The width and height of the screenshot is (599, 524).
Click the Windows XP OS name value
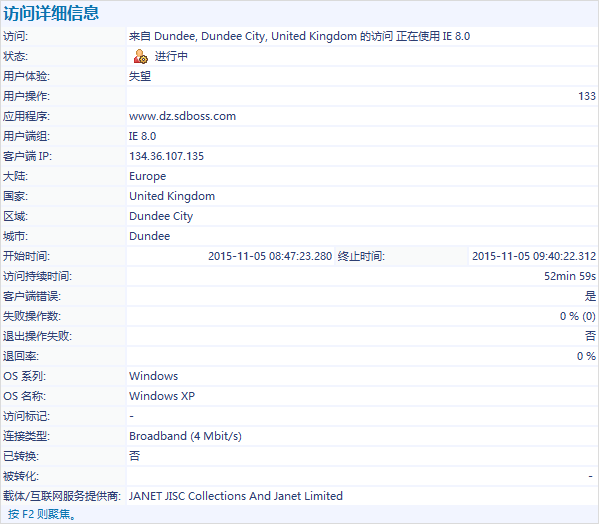(x=162, y=396)
